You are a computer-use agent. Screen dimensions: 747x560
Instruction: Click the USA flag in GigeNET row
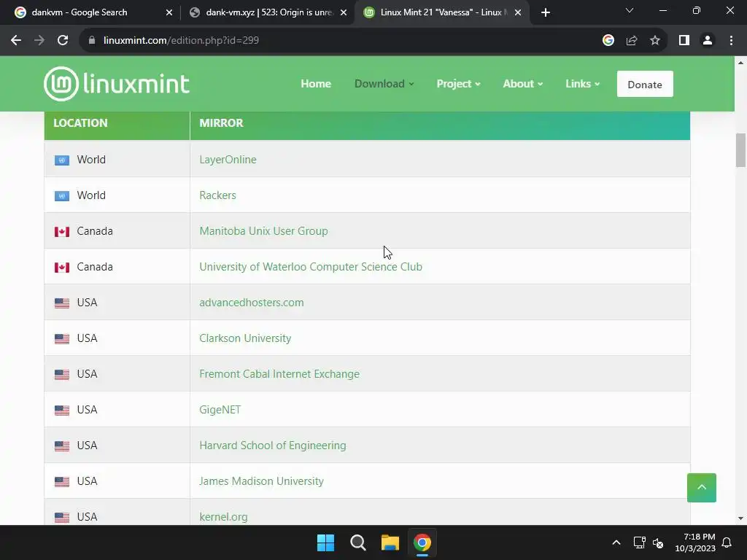tap(62, 410)
